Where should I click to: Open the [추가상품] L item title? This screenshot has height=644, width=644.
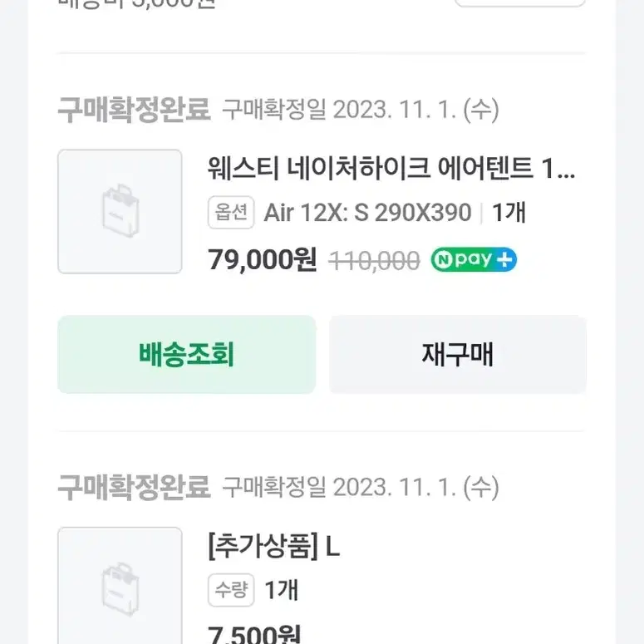(274, 546)
